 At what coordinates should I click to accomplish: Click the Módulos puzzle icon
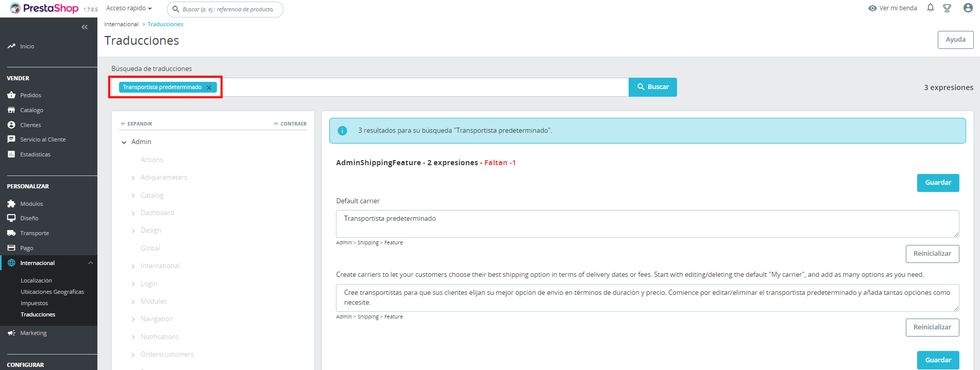(11, 204)
